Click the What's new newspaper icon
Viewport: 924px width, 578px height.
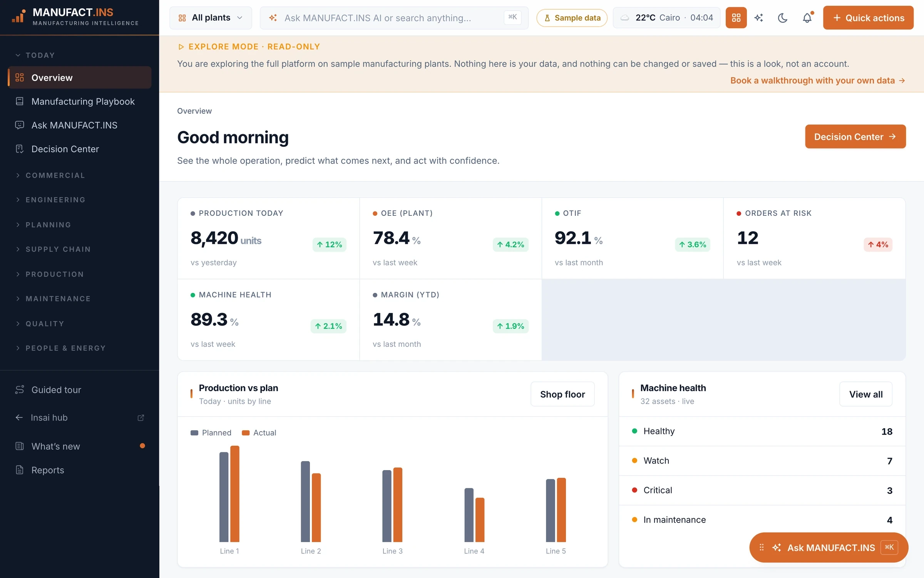pos(20,446)
